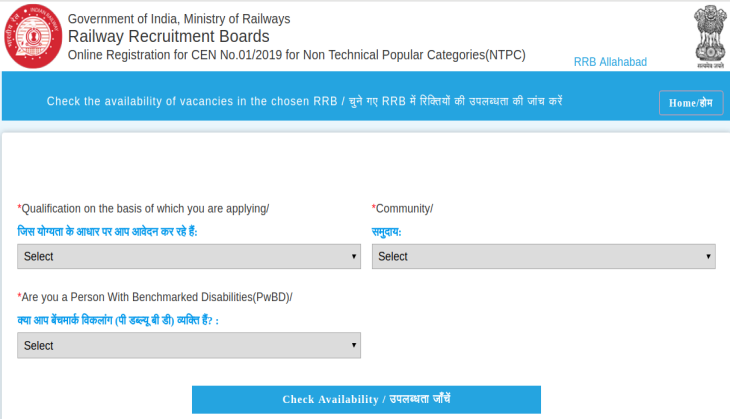Click the Hindi समुदाय label
This screenshot has width=730, height=419.
(x=386, y=231)
